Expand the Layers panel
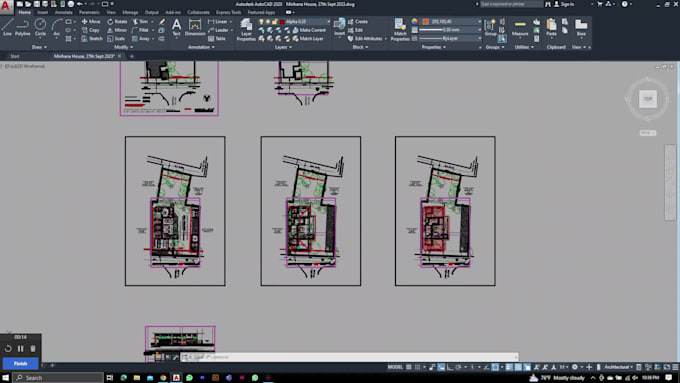Screen dimensions: 680x383 (x=283, y=47)
